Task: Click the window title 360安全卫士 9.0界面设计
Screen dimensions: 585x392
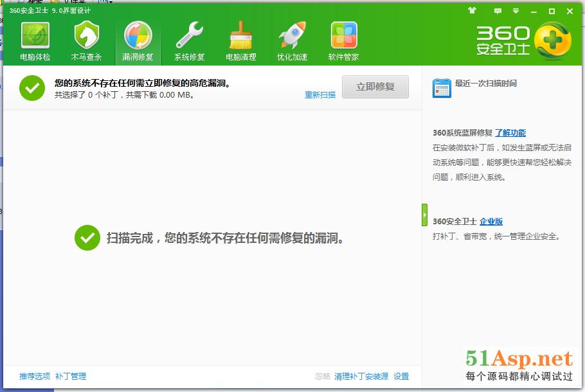Action: [x=50, y=10]
